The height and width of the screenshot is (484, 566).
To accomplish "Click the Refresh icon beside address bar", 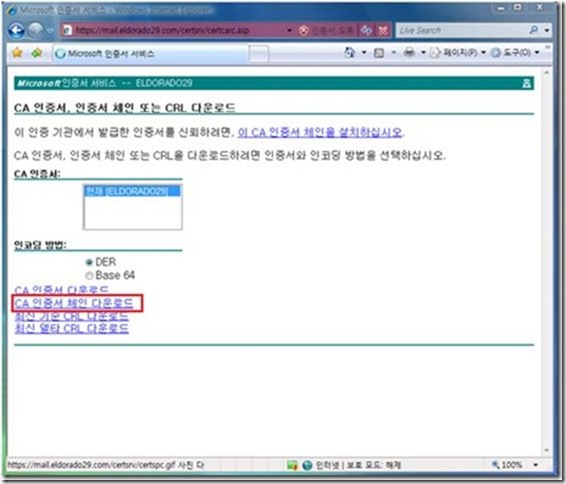I will [x=366, y=30].
